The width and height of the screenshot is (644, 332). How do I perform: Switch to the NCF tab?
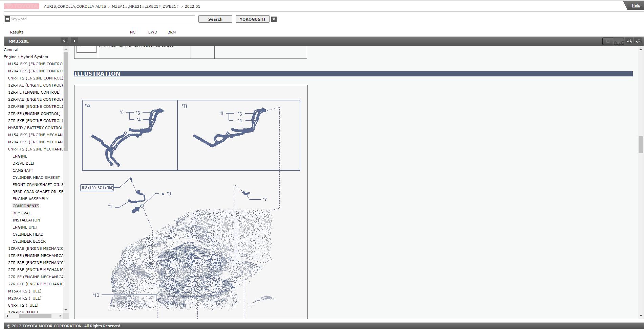pyautogui.click(x=134, y=32)
